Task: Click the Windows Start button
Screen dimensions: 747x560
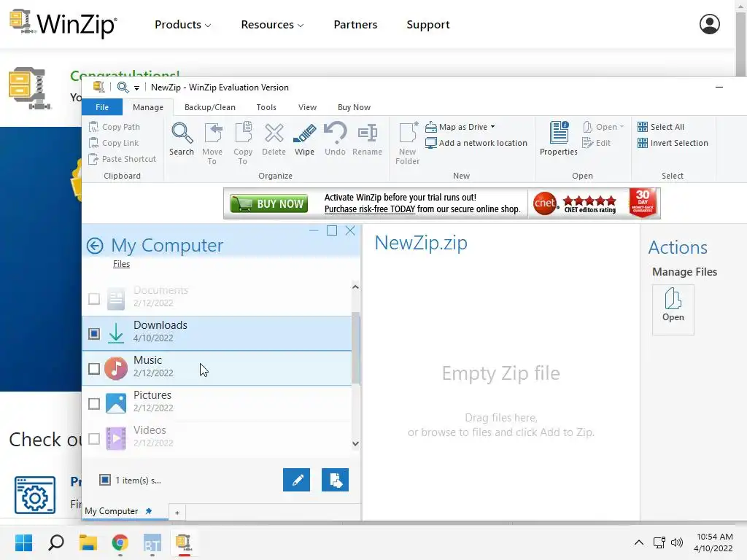Action: click(23, 542)
